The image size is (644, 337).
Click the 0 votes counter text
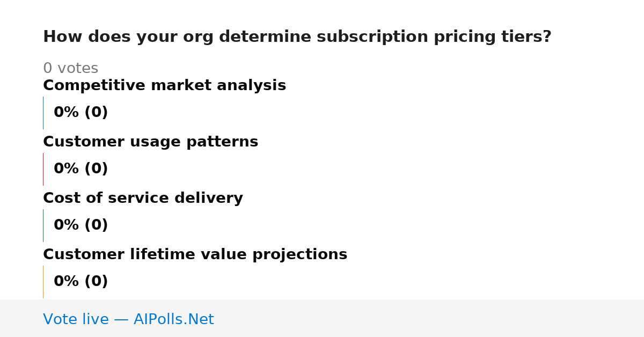click(x=70, y=69)
